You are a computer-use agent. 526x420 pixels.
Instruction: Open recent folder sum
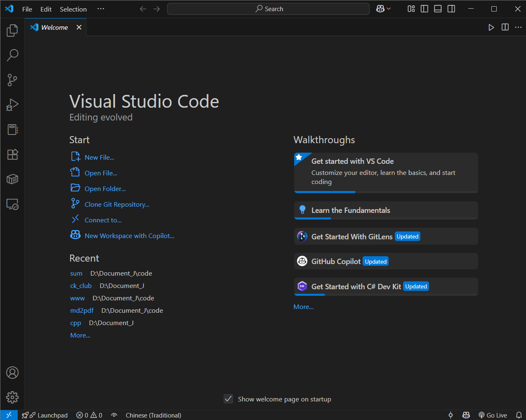pyautogui.click(x=76, y=273)
